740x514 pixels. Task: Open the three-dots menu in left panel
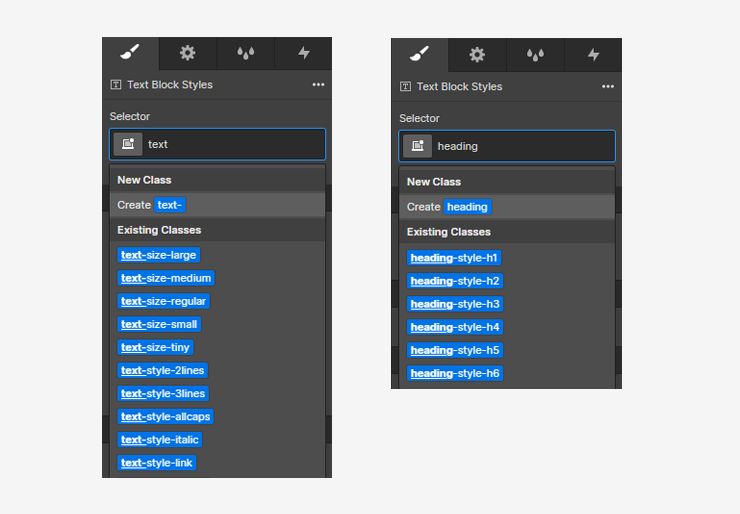[318, 84]
